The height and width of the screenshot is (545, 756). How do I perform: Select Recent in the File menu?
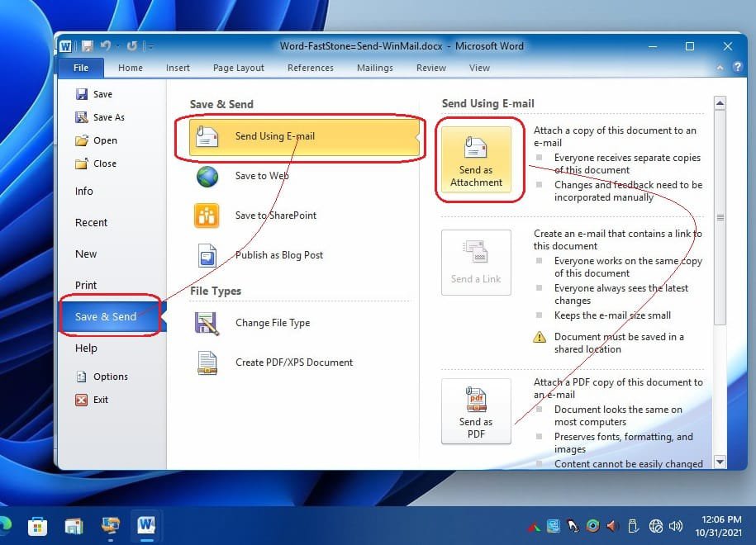pyautogui.click(x=91, y=223)
